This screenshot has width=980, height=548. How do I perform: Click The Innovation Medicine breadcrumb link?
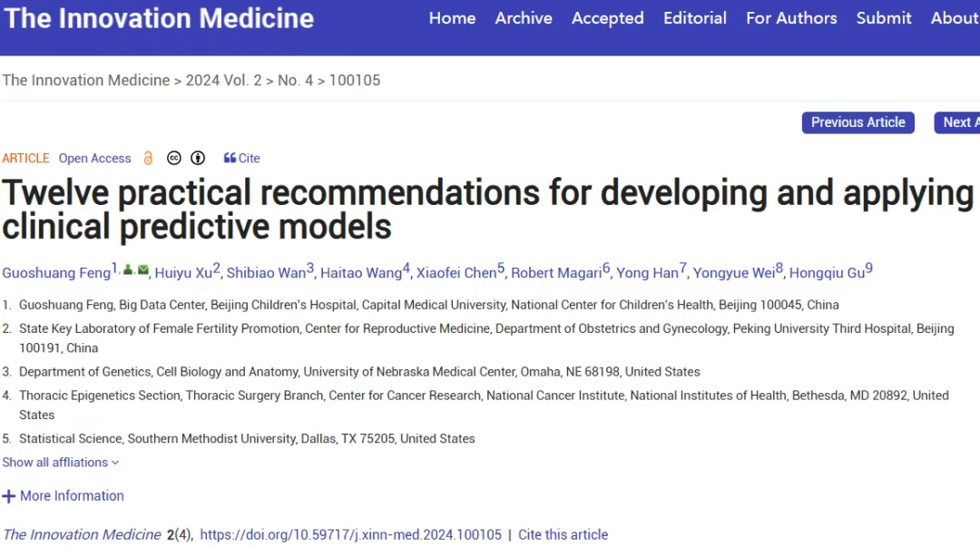[x=85, y=80]
